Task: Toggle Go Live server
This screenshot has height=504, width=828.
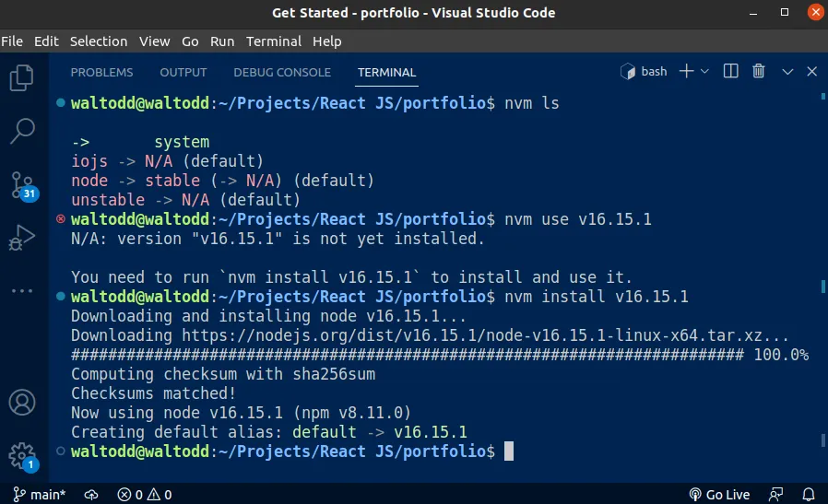Action: [720, 495]
